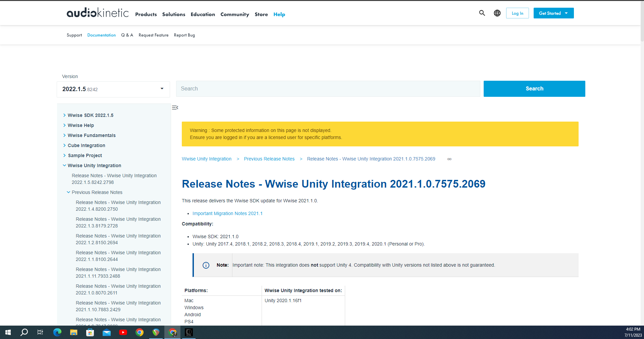Open Release Notes 2022.1.4.8200.2750 in sidebar
The image size is (644, 339).
pos(118,206)
